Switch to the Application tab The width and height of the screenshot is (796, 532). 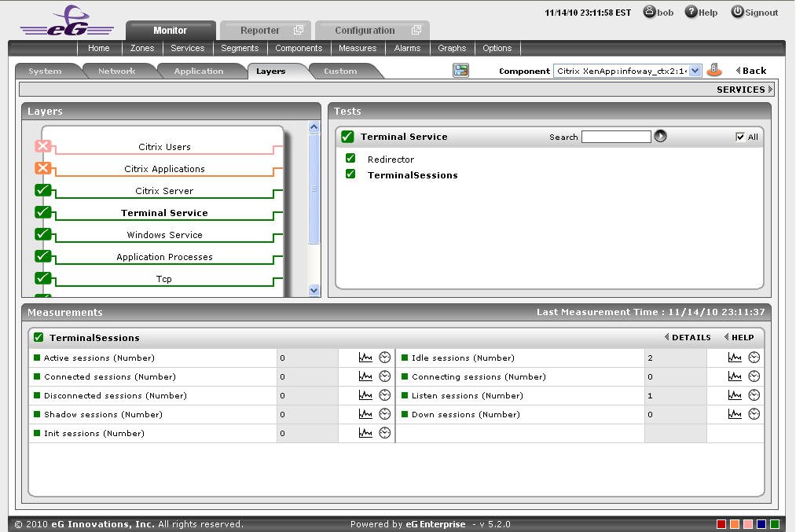pyautogui.click(x=199, y=71)
